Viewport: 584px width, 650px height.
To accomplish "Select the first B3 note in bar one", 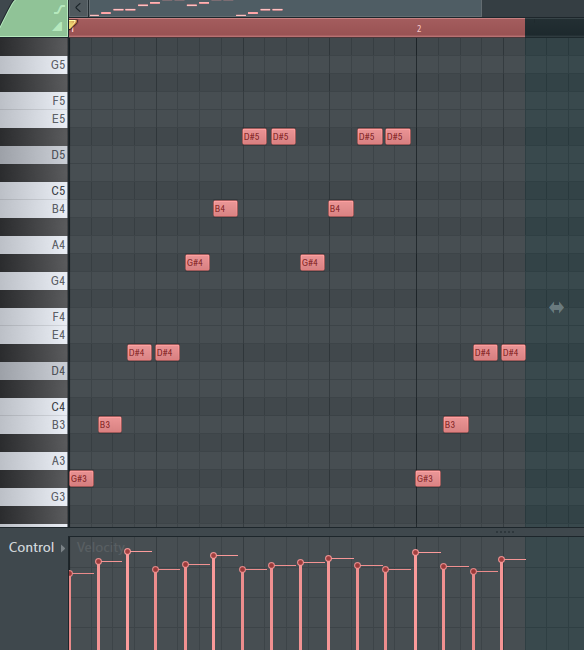I will pyautogui.click(x=110, y=424).
